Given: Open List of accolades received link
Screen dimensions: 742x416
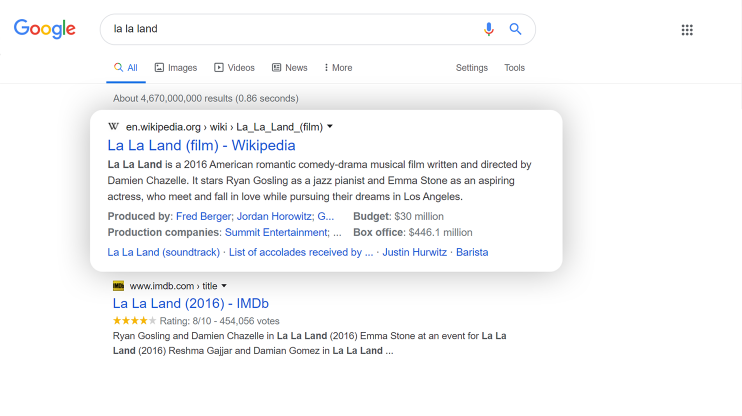Looking at the screenshot, I should click(x=301, y=252).
